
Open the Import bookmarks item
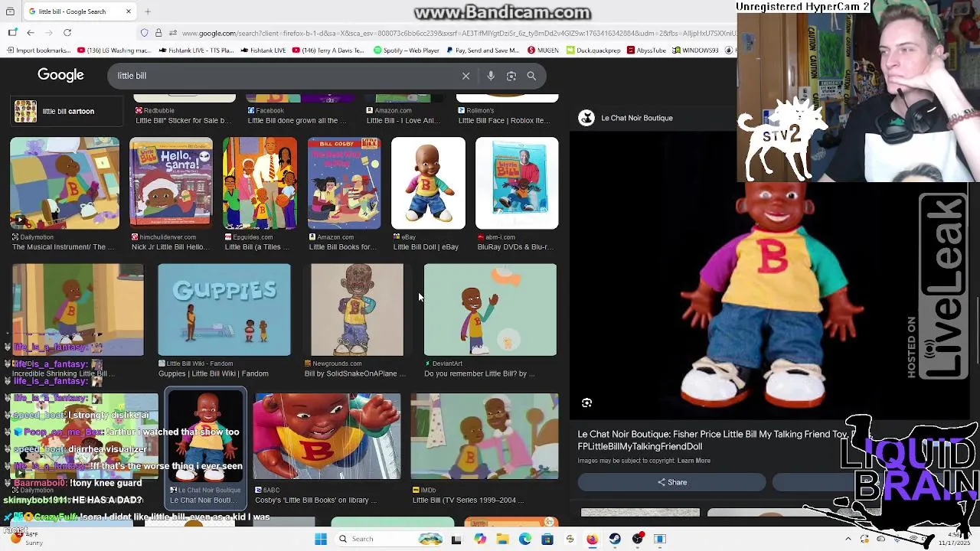38,51
